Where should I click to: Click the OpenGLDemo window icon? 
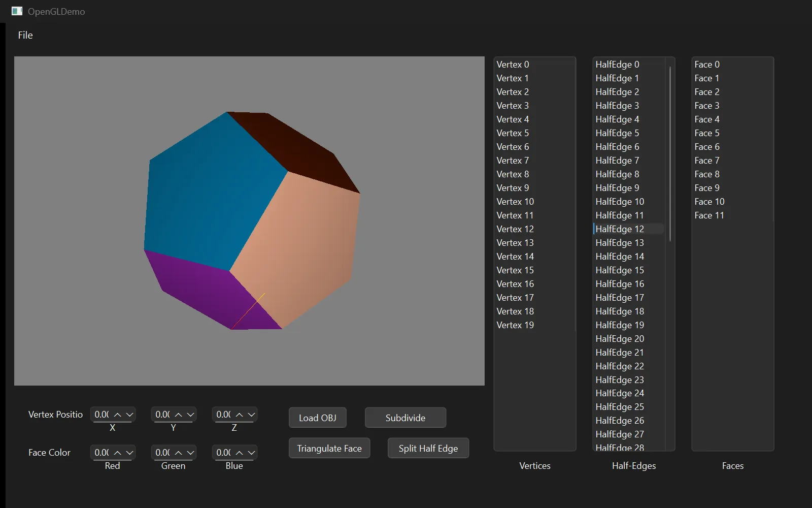pos(17,11)
